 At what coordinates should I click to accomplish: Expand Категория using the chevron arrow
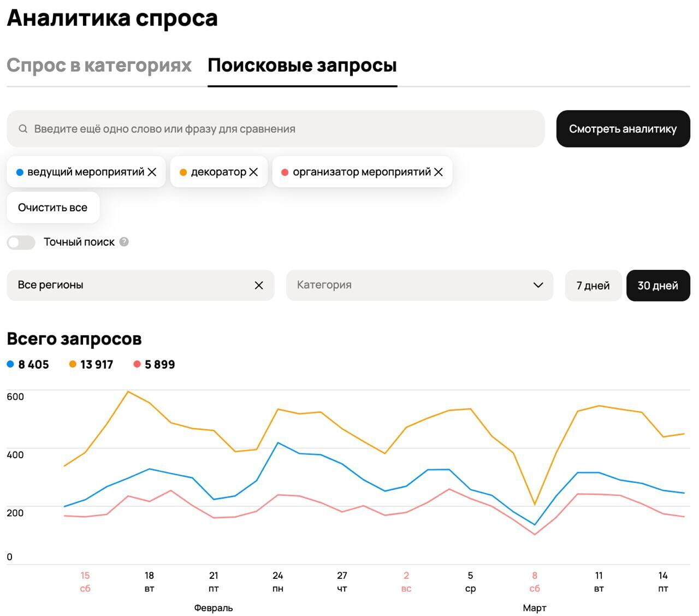coord(538,285)
